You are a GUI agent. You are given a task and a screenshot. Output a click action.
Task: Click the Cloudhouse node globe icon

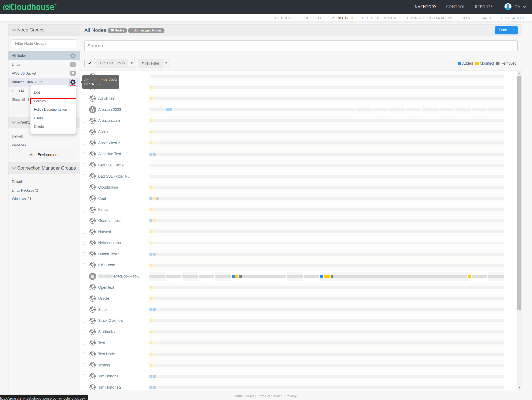(93, 187)
